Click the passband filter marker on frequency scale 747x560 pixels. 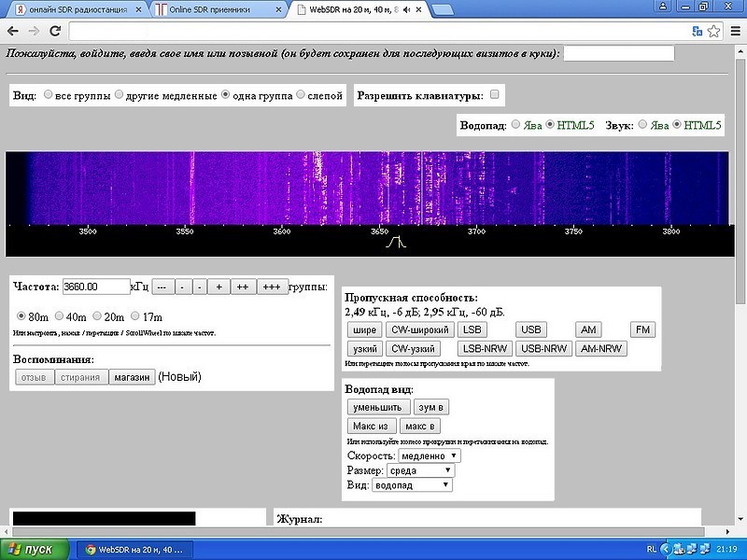click(398, 243)
